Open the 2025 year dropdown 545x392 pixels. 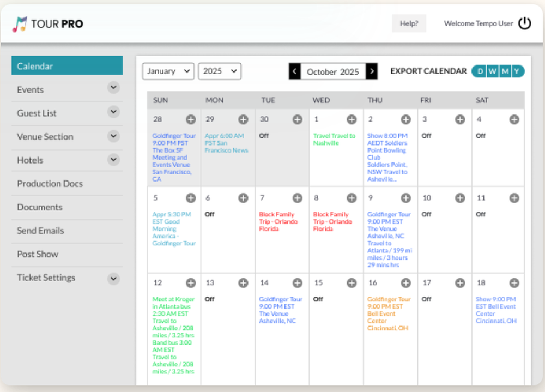click(220, 71)
